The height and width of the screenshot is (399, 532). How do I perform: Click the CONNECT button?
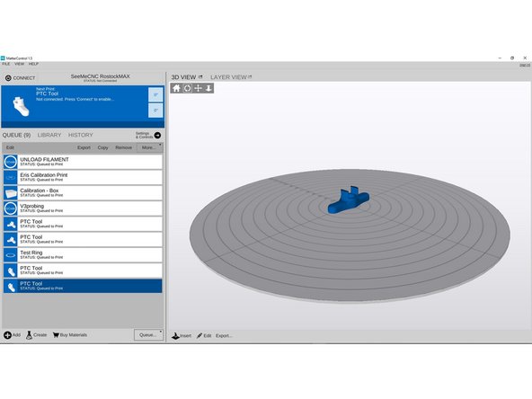point(21,78)
